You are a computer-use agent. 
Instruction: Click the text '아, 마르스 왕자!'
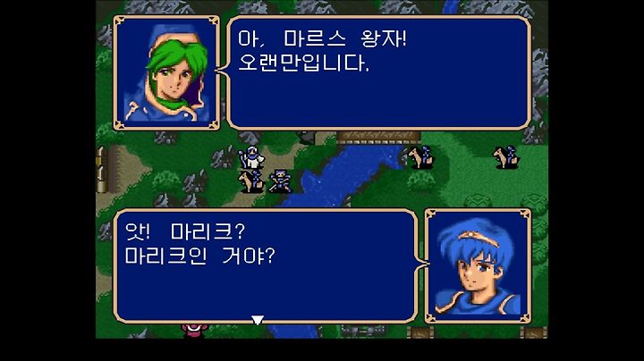(x=322, y=38)
